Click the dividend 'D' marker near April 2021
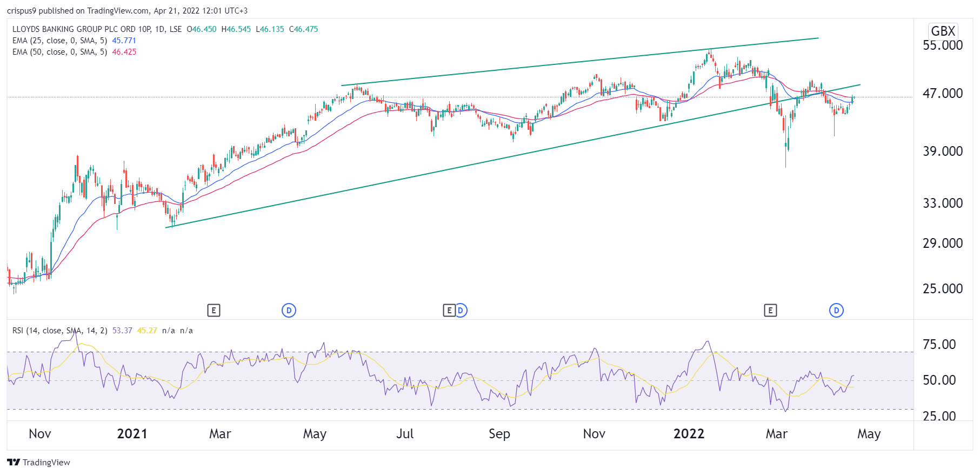 click(x=289, y=311)
